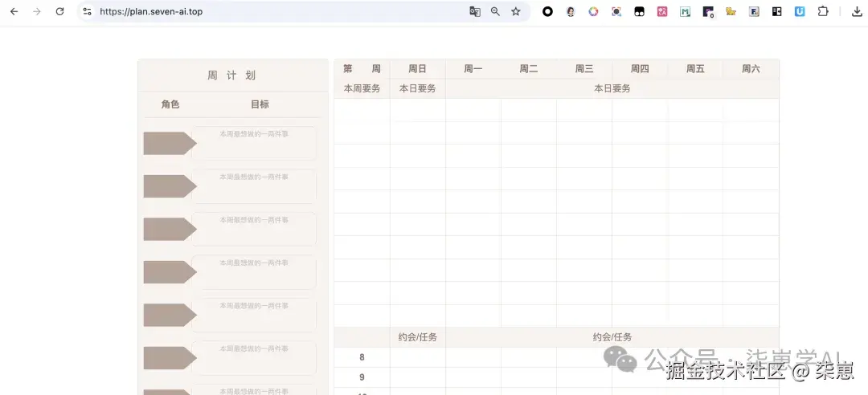Click the 第 周 week number header
The width and height of the screenshot is (868, 395).
point(362,69)
